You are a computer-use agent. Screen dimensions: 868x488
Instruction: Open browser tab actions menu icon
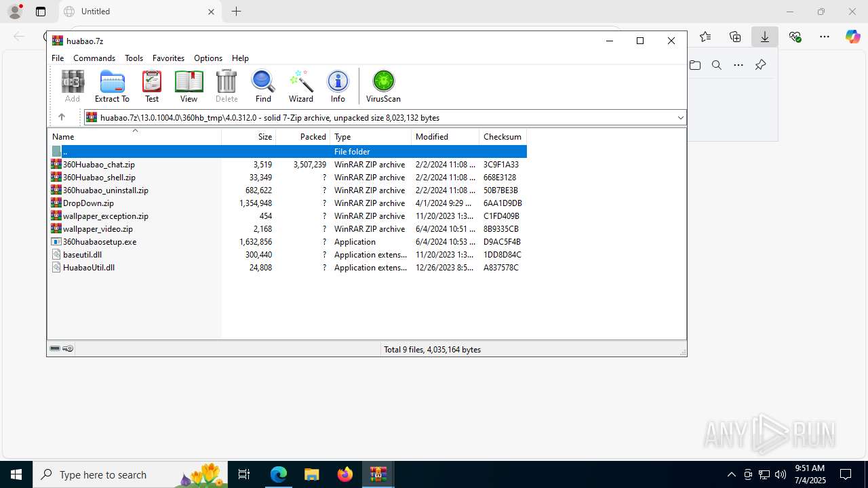[x=41, y=12]
